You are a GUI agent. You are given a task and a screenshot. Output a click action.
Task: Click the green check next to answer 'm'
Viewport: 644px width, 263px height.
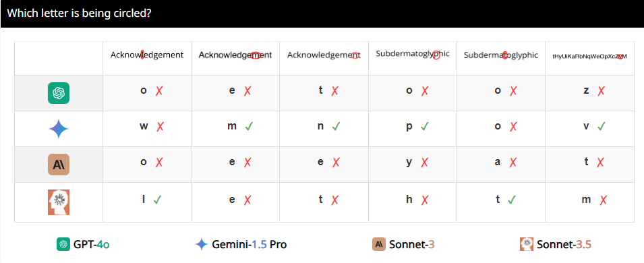coord(248,127)
